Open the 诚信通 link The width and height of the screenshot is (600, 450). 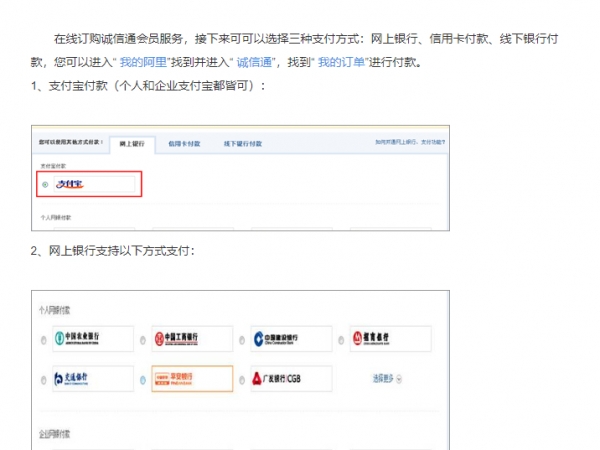coord(255,62)
